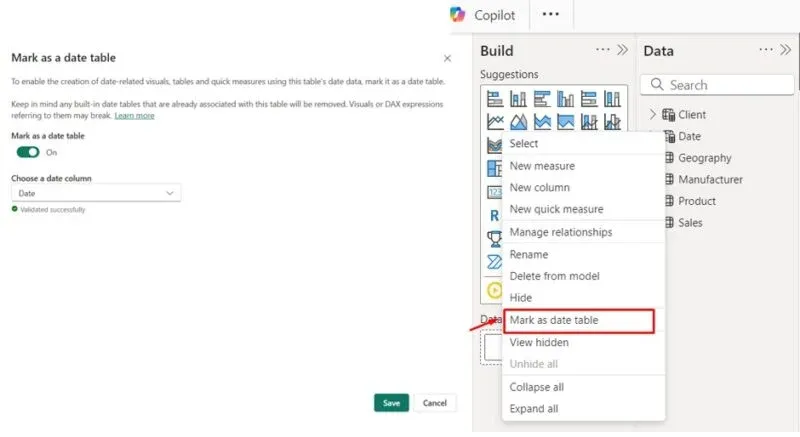Image resolution: width=800 pixels, height=437 pixels.
Task: Open the Choose a date column dropdown
Action: (x=96, y=193)
